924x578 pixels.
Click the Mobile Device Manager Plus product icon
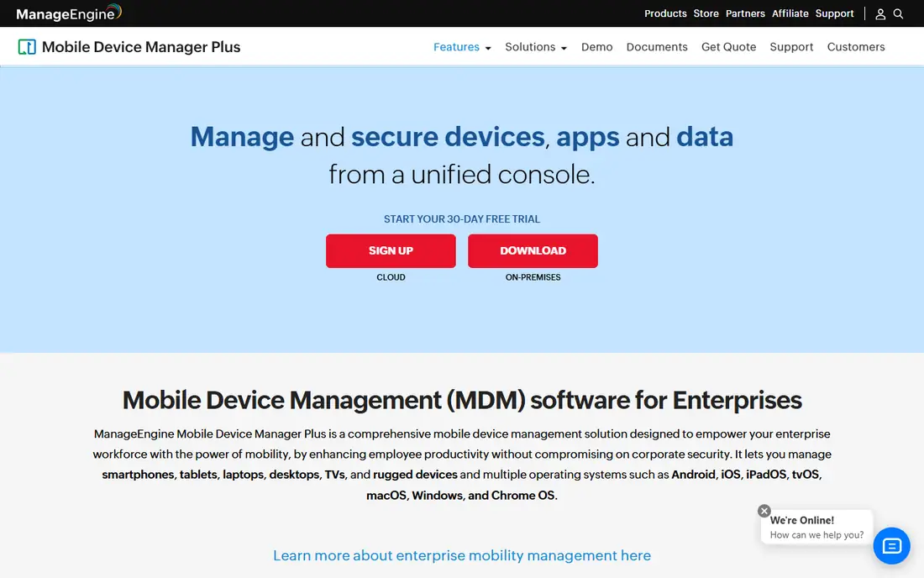point(27,46)
